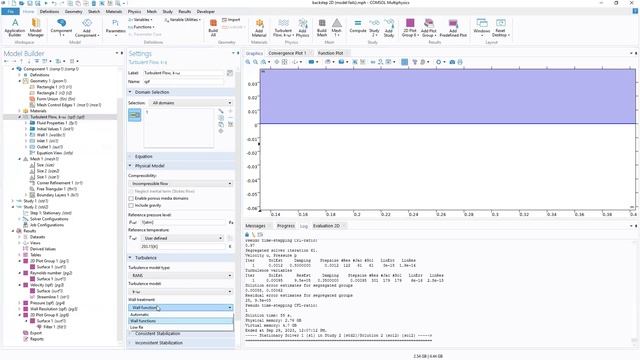Collapse the Turbulence section

(x=130, y=258)
